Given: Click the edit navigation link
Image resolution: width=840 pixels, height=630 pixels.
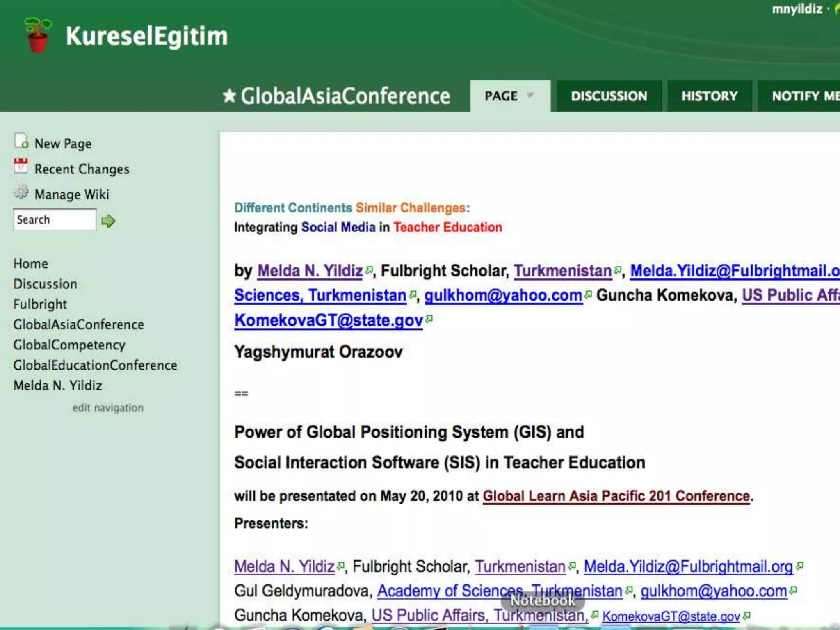Looking at the screenshot, I should (108, 408).
